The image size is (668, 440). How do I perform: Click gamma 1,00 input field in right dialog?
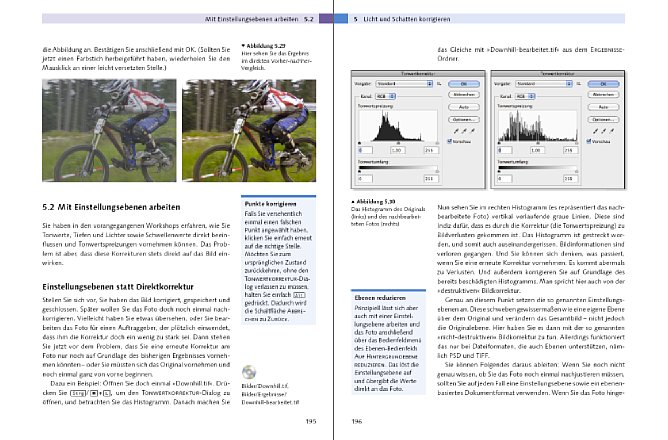click(x=536, y=150)
